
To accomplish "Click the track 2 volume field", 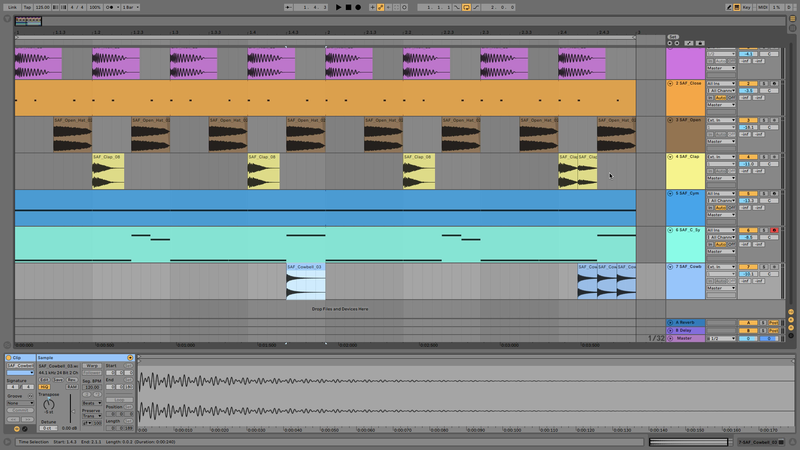I will [x=748, y=90].
